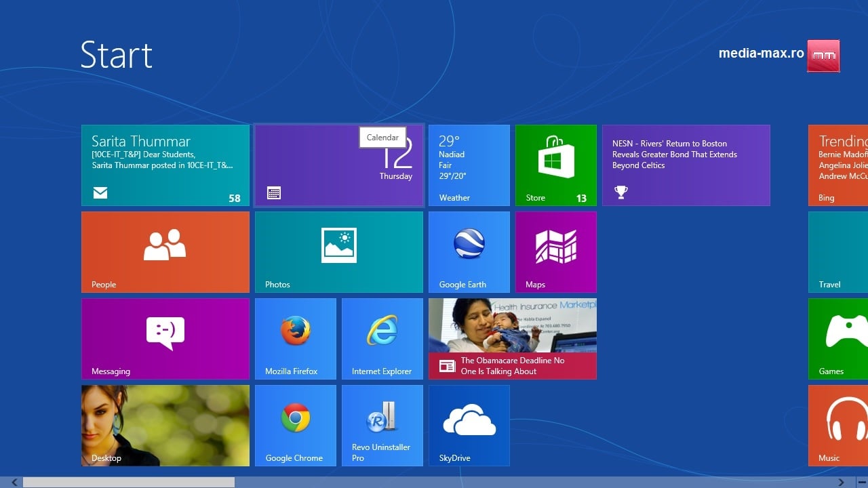Screen dimensions: 868x488
Task: Launch the Games tile
Action: 838,339
